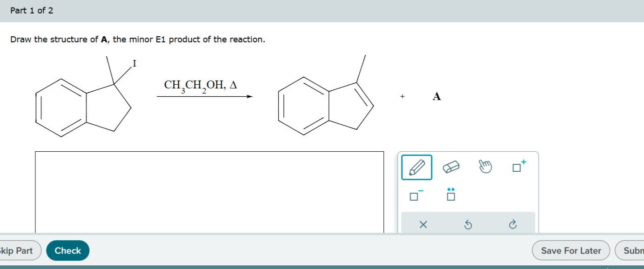Click inside the empty structure drawing canvas

[209, 191]
